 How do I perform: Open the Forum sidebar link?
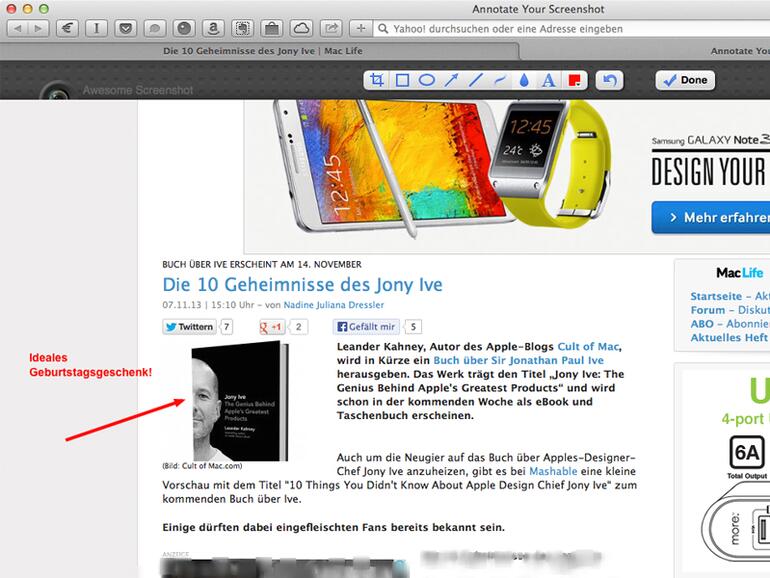708,310
